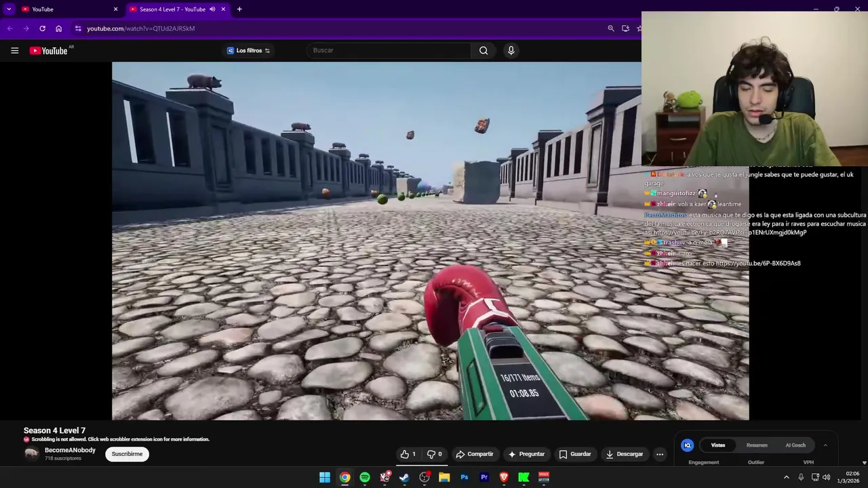Image resolution: width=868 pixels, height=488 pixels.
Task: Open File Explorer from the taskbar
Action: coord(444,477)
